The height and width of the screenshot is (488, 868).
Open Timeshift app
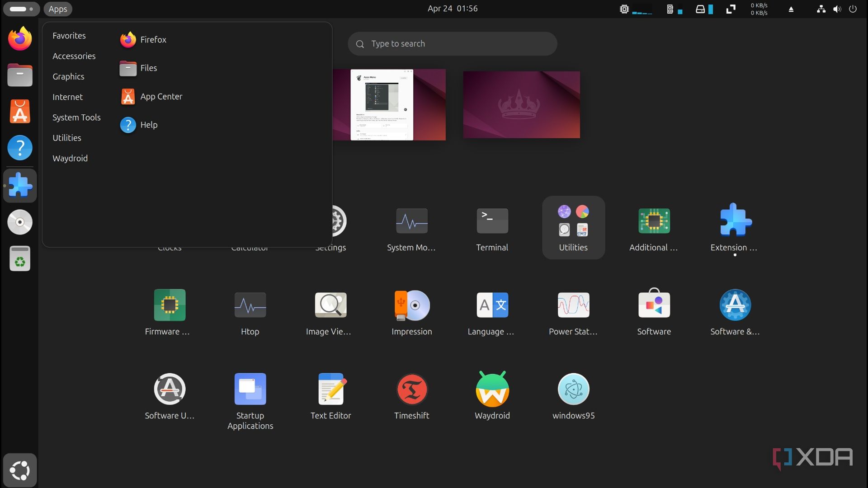pos(411,396)
